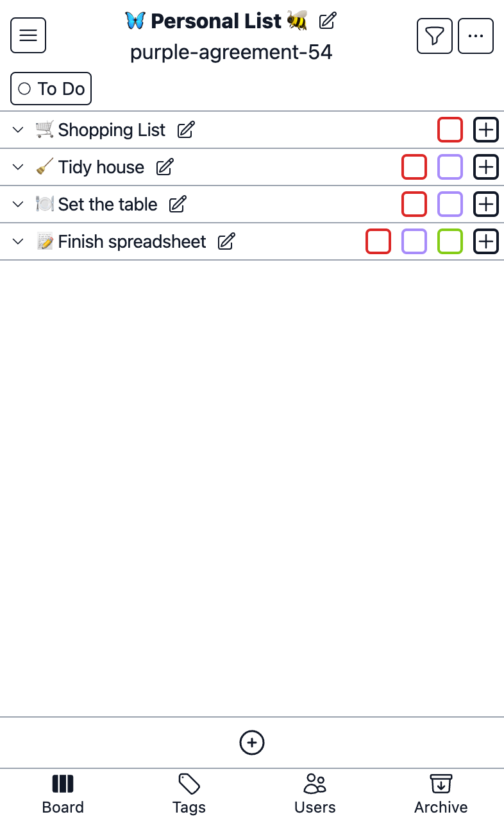Open the Archive tab
The width and height of the screenshot is (504, 819).
pyautogui.click(x=441, y=794)
